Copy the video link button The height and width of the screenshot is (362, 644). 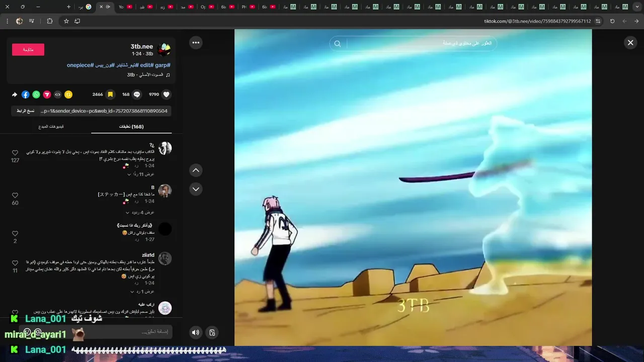25,111
